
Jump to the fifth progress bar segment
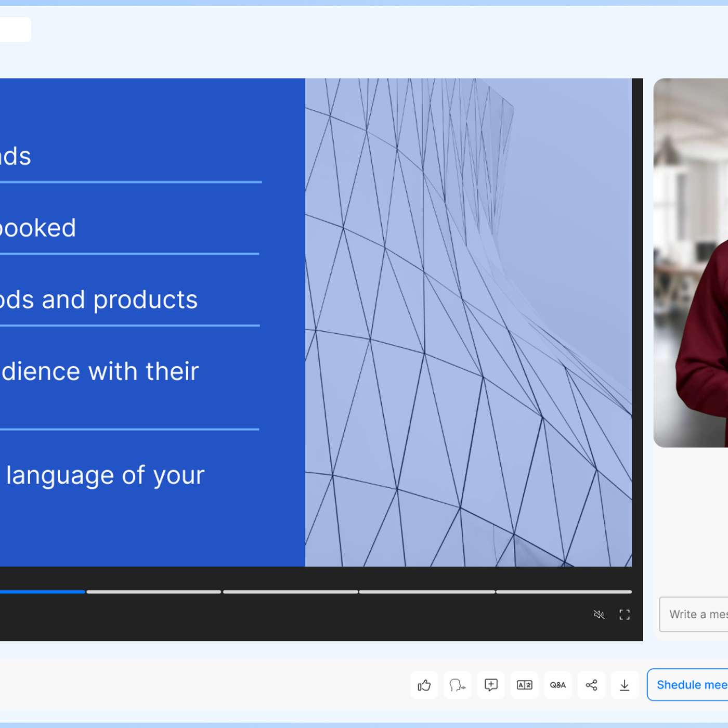click(x=564, y=592)
